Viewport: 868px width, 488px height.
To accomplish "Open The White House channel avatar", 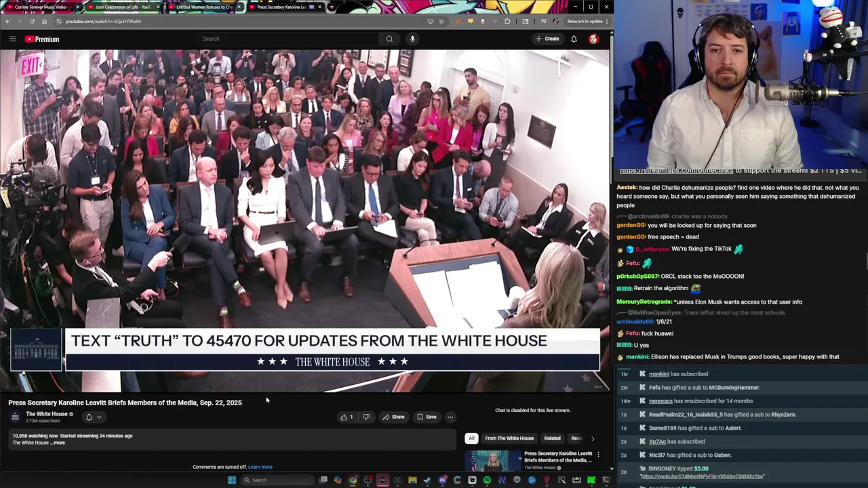I will click(x=15, y=417).
